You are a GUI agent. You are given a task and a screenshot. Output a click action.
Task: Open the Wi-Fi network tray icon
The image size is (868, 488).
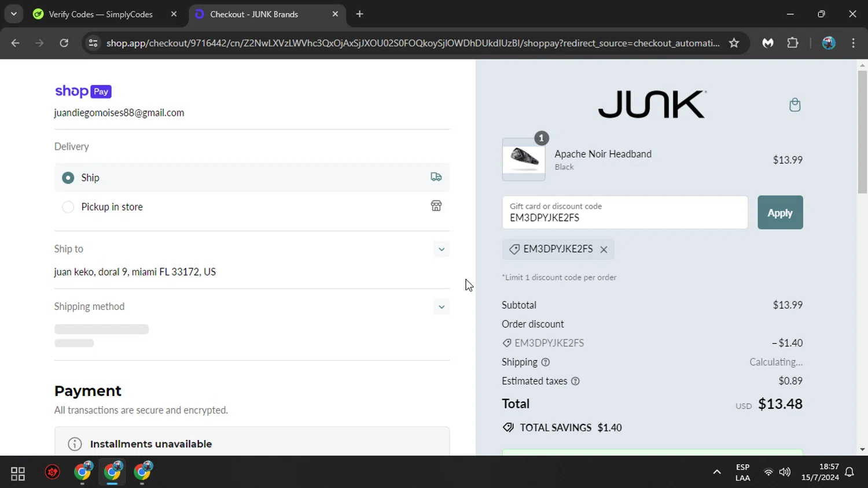point(768,472)
